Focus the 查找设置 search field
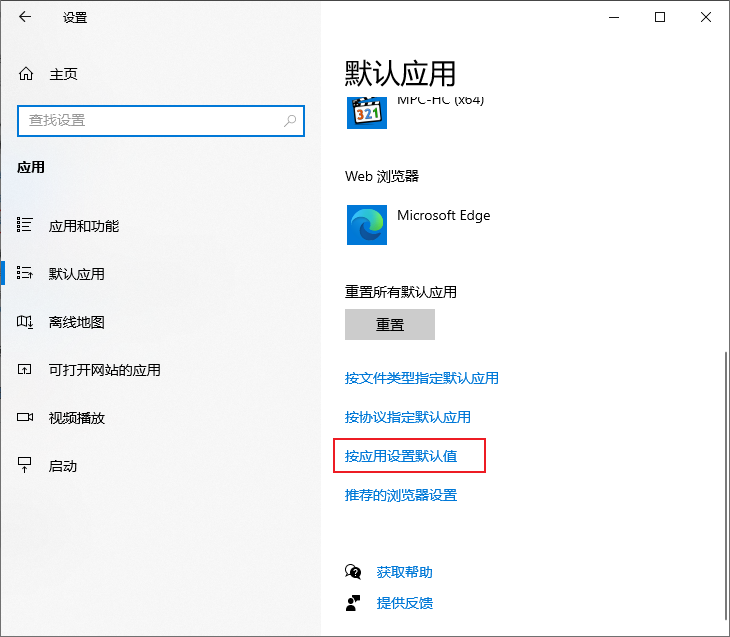730x637 pixels. coord(161,121)
